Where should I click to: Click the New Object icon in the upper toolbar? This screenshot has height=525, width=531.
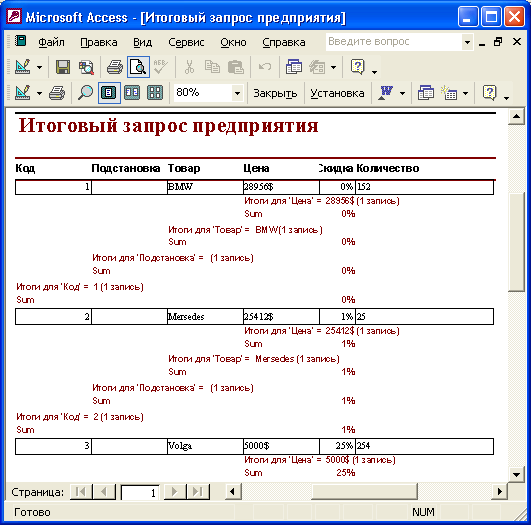click(317, 67)
